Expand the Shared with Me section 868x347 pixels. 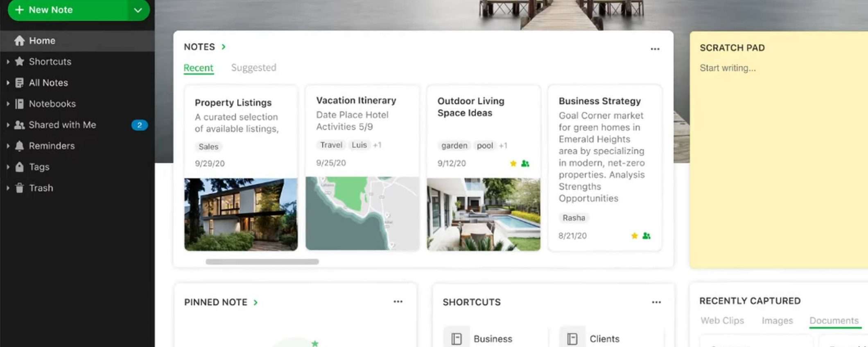[8, 125]
